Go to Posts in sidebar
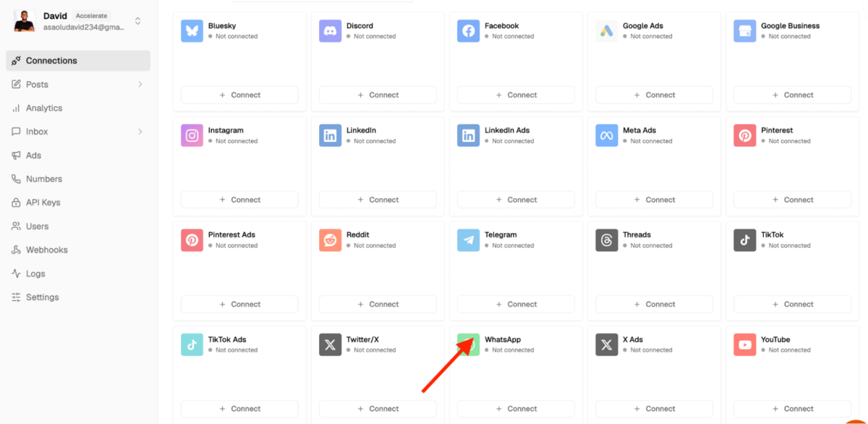This screenshot has width=868, height=424. pyautogui.click(x=78, y=85)
